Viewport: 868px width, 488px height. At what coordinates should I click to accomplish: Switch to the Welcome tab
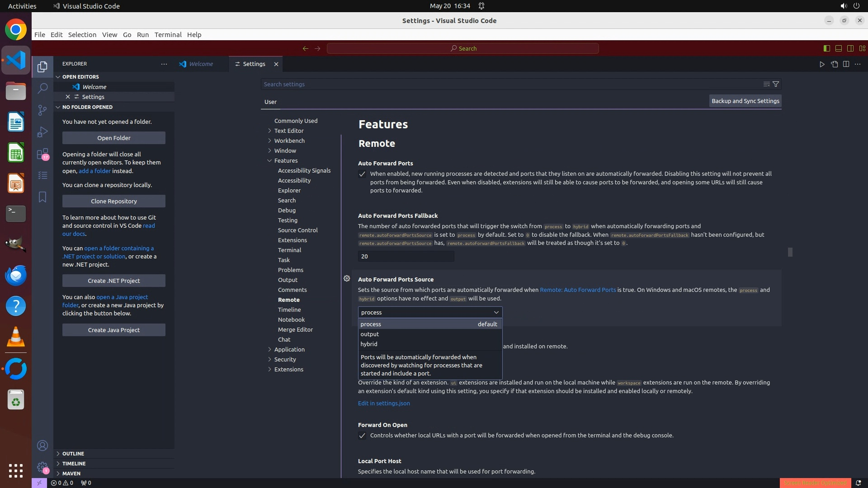click(201, 64)
